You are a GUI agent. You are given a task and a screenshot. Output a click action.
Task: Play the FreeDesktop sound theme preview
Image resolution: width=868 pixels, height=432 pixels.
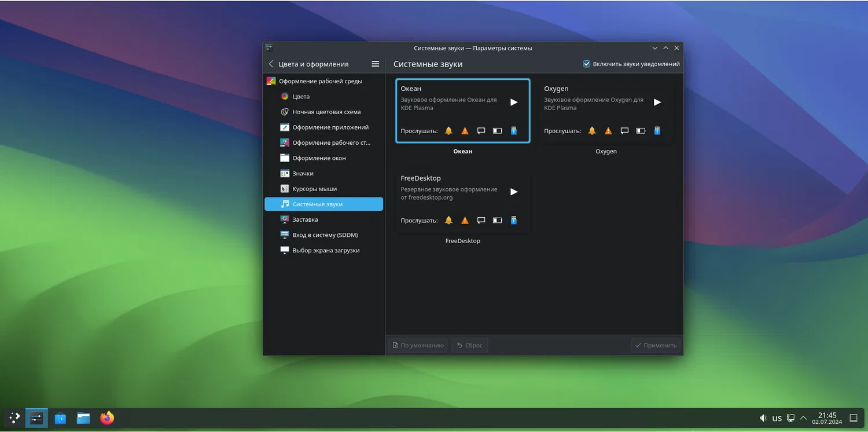[x=514, y=192]
